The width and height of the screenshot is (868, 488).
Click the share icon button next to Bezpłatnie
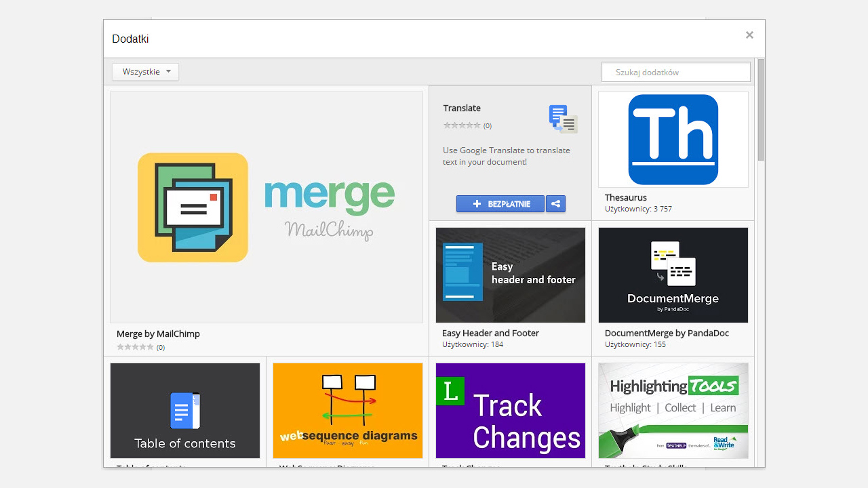coord(555,204)
